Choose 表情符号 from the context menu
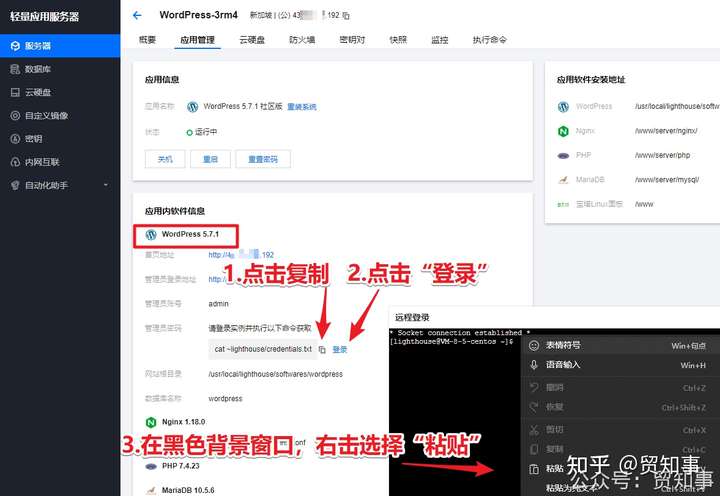Viewport: 720px width, 496px height. pos(620,345)
